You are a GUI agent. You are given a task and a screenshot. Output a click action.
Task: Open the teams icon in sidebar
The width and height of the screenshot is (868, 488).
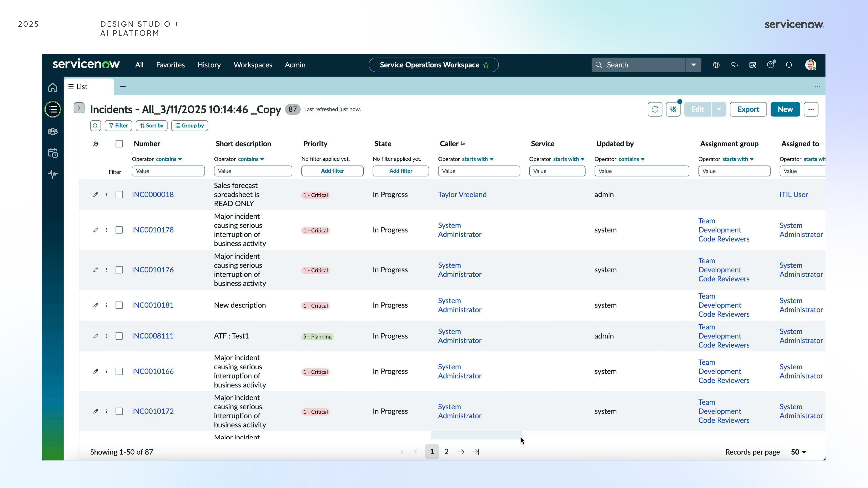[53, 131]
